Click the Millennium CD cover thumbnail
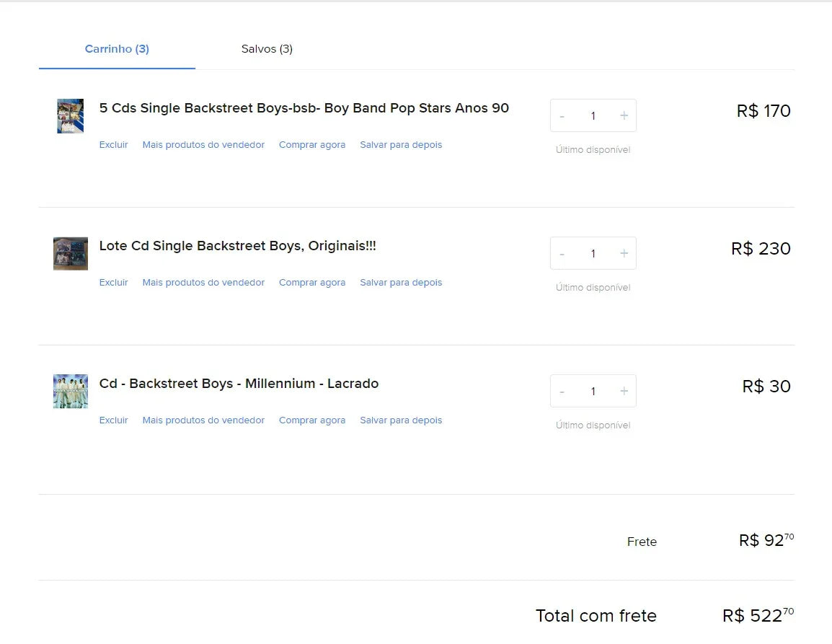This screenshot has width=832, height=644. tap(70, 392)
